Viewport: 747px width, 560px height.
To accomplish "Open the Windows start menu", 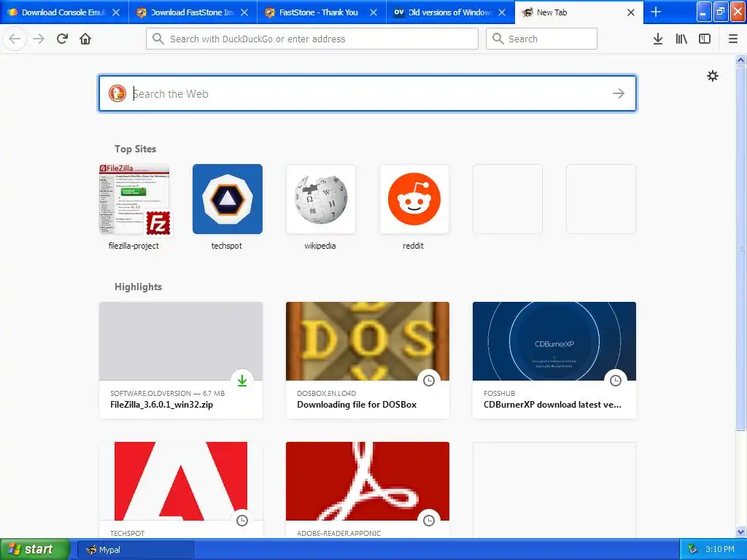I will tap(35, 549).
